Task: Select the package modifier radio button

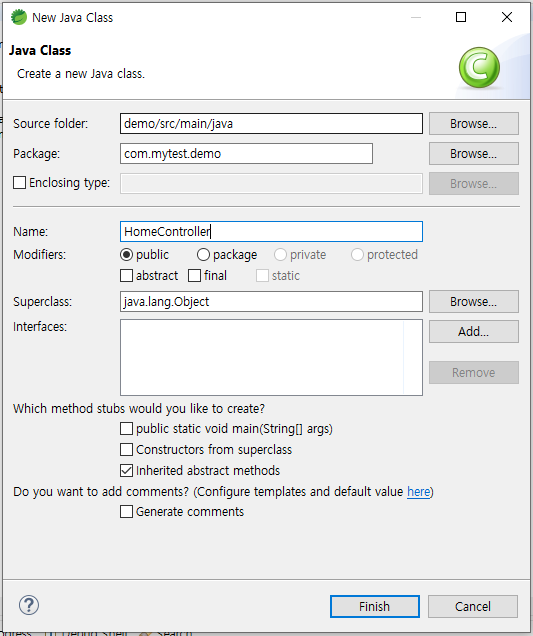Action: point(203,255)
